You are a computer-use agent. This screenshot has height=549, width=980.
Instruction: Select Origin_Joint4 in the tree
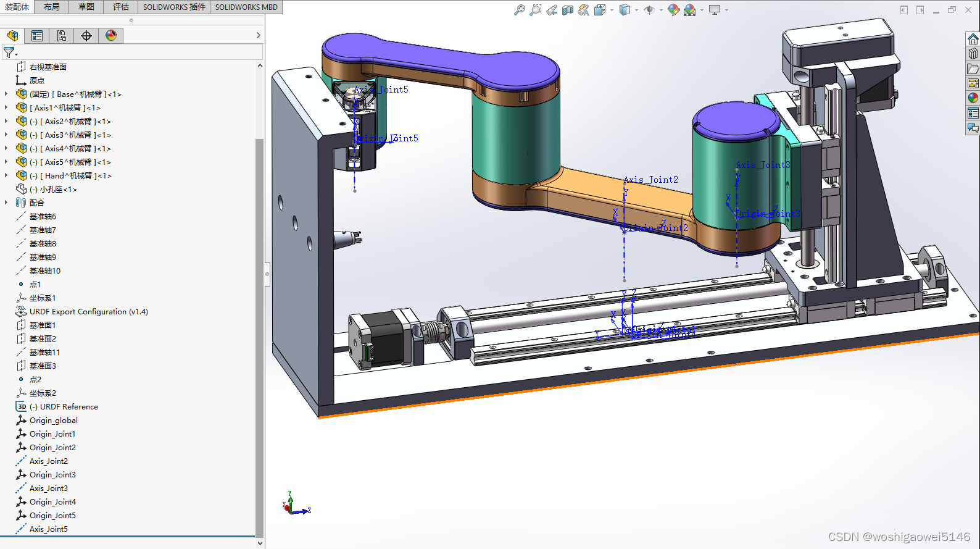[52, 501]
